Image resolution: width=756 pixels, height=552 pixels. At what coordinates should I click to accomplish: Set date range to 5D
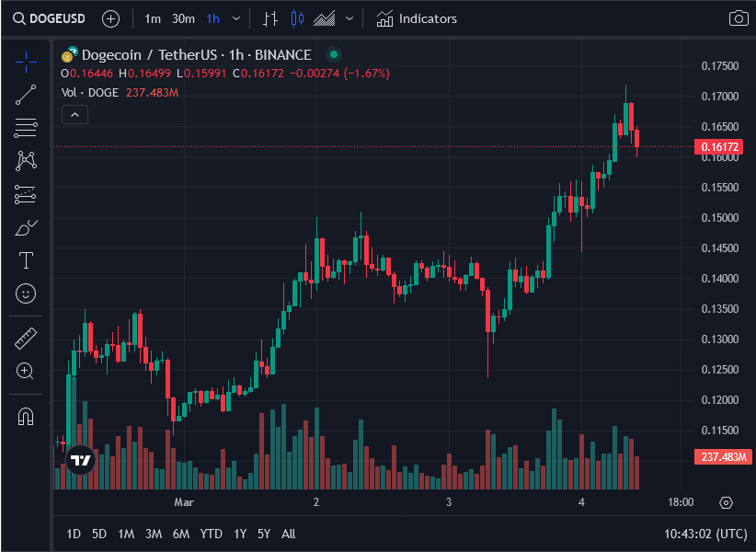click(x=98, y=534)
